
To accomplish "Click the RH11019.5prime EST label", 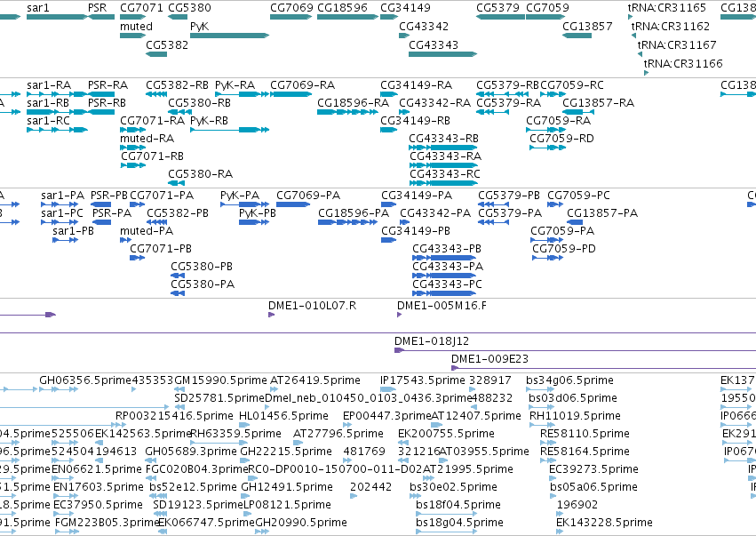I will click(575, 416).
